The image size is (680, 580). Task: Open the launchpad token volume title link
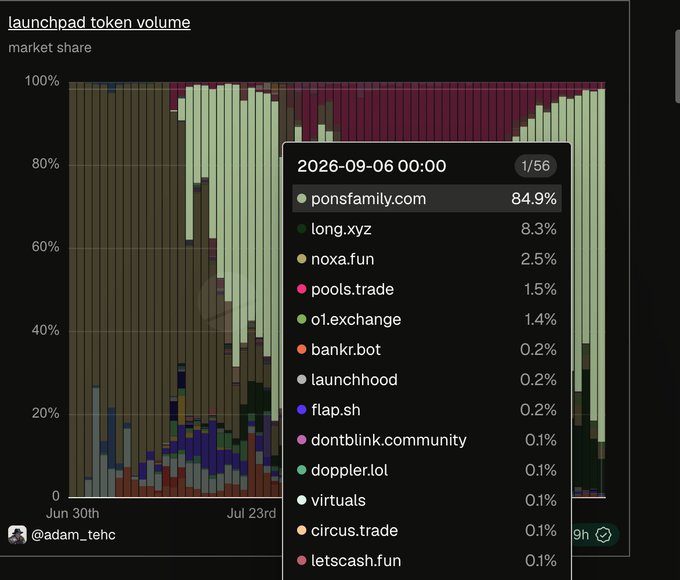99,23
